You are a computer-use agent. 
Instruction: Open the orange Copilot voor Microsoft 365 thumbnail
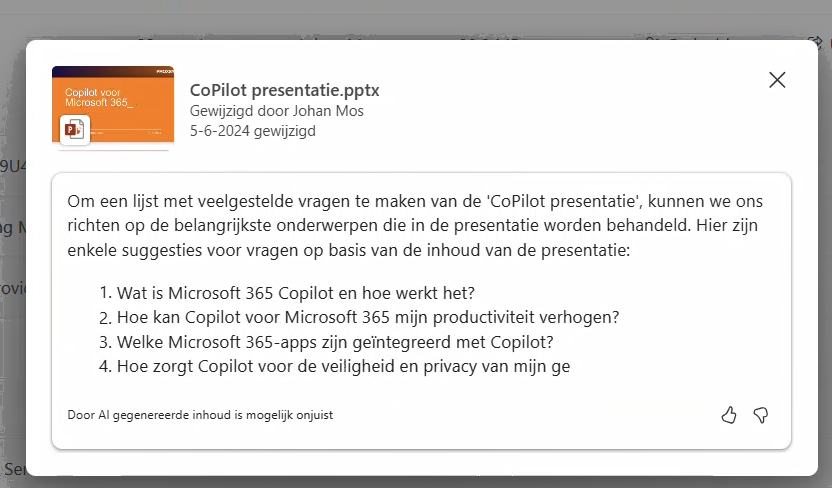(x=113, y=104)
